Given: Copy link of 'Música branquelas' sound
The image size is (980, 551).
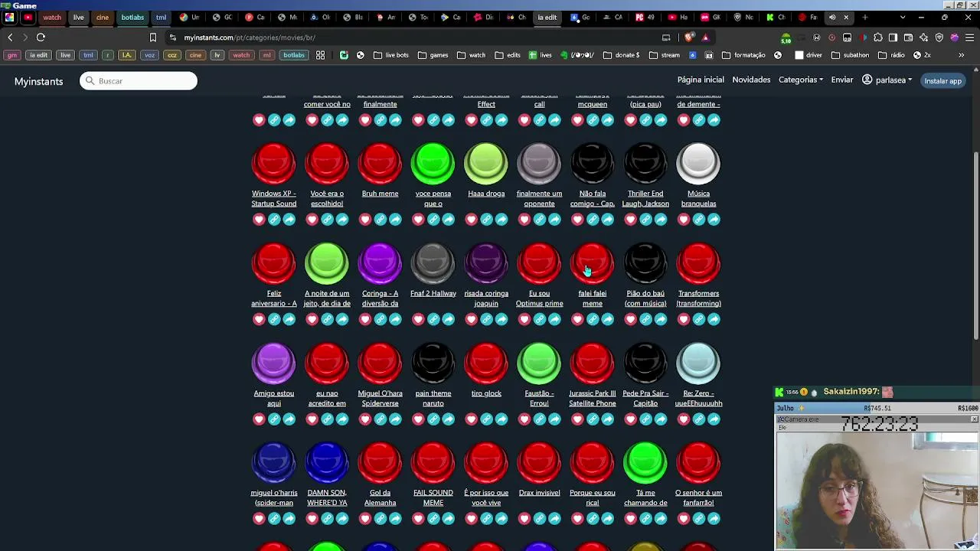Looking at the screenshot, I should (x=699, y=220).
